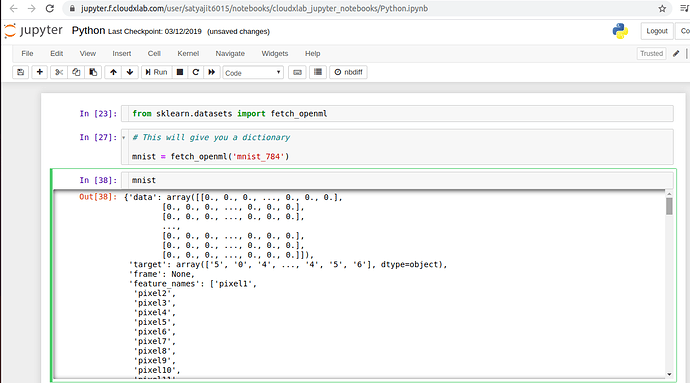The image size is (690, 383).
Task: Open the Edit menu
Action: 56,53
